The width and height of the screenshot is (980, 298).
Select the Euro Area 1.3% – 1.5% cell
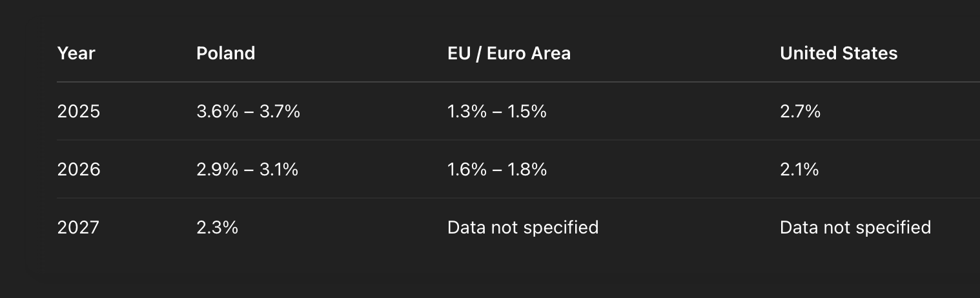pos(496,112)
